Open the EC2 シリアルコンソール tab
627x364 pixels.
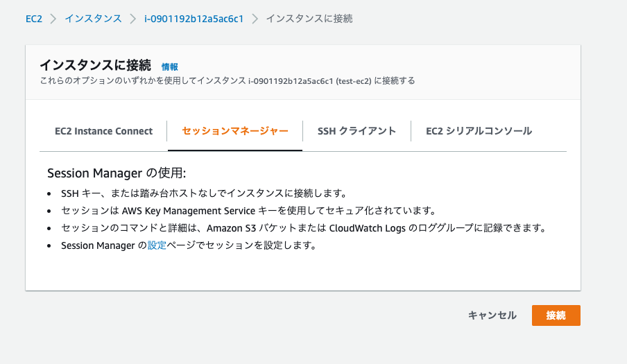(479, 131)
